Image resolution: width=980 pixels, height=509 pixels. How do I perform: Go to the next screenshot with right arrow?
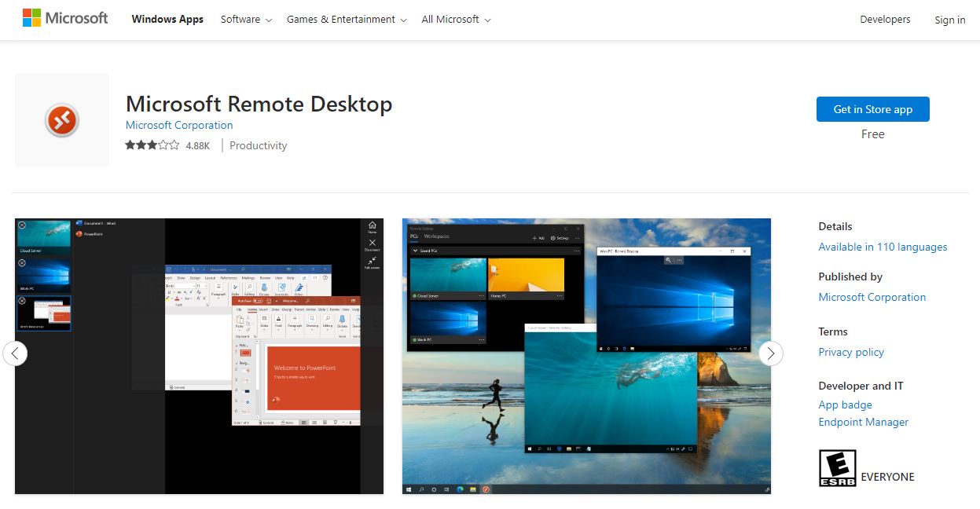point(771,353)
